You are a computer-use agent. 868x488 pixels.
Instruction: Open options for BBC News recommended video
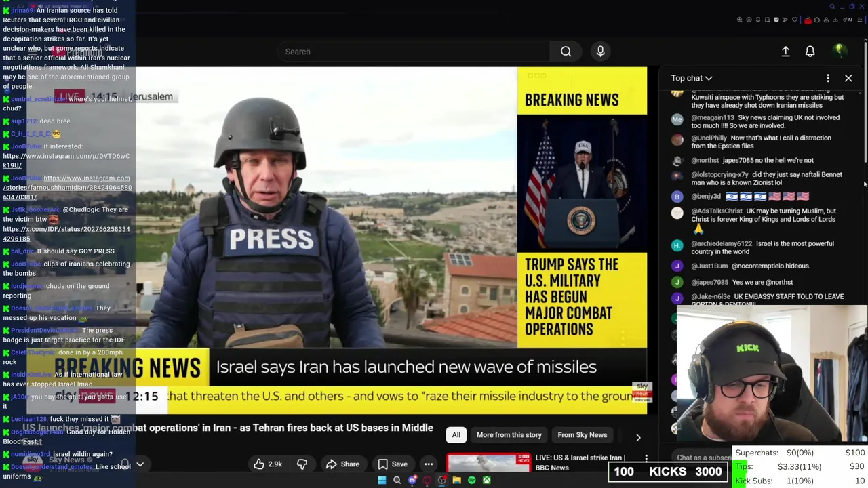point(646,459)
